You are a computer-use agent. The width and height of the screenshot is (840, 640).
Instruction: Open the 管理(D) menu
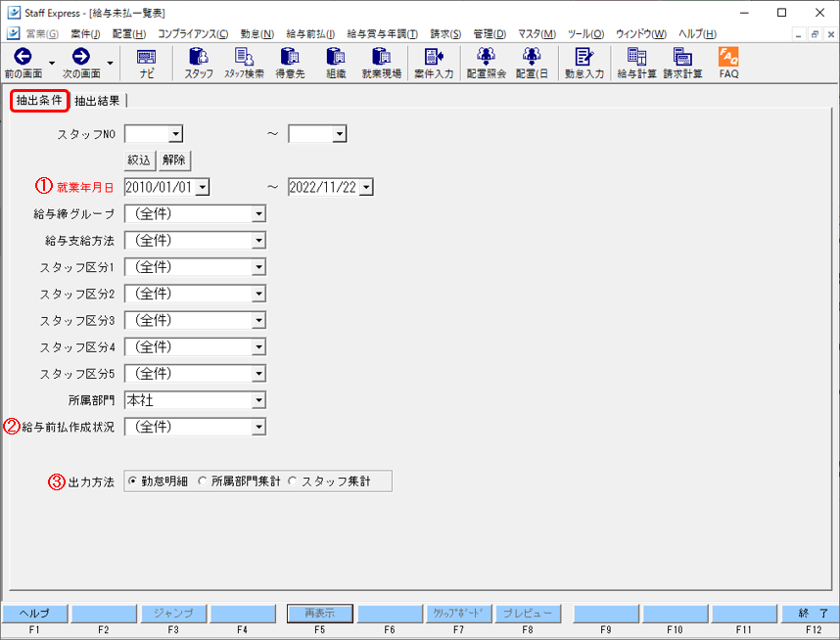click(x=490, y=33)
